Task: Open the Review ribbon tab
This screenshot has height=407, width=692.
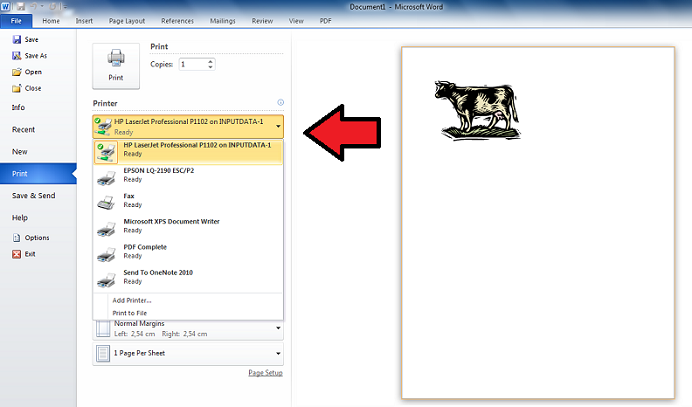Action: coord(262,21)
